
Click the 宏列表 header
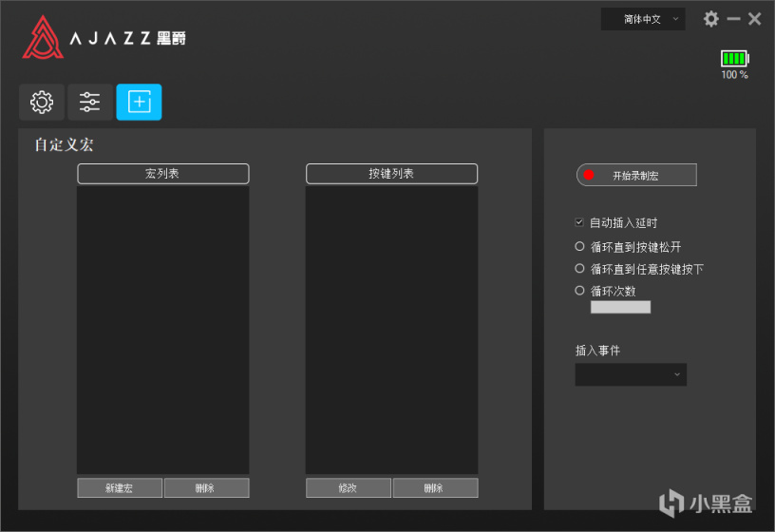(x=163, y=174)
